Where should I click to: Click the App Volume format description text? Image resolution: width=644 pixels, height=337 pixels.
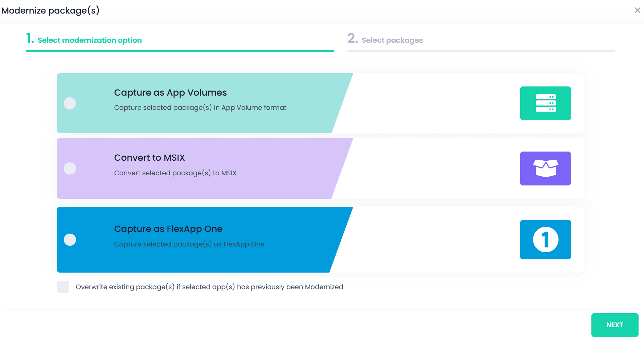pos(200,107)
